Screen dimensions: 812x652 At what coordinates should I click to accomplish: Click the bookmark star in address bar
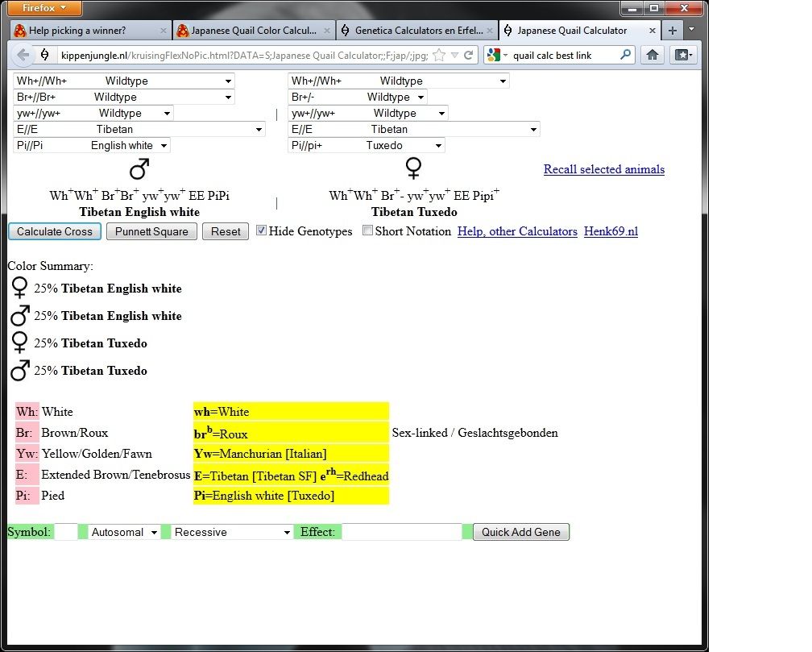pyautogui.click(x=439, y=56)
